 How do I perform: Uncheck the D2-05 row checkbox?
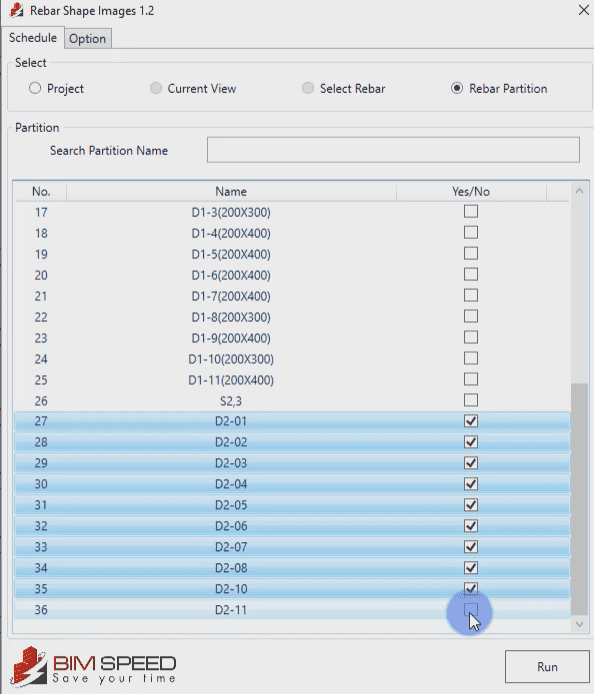471,505
